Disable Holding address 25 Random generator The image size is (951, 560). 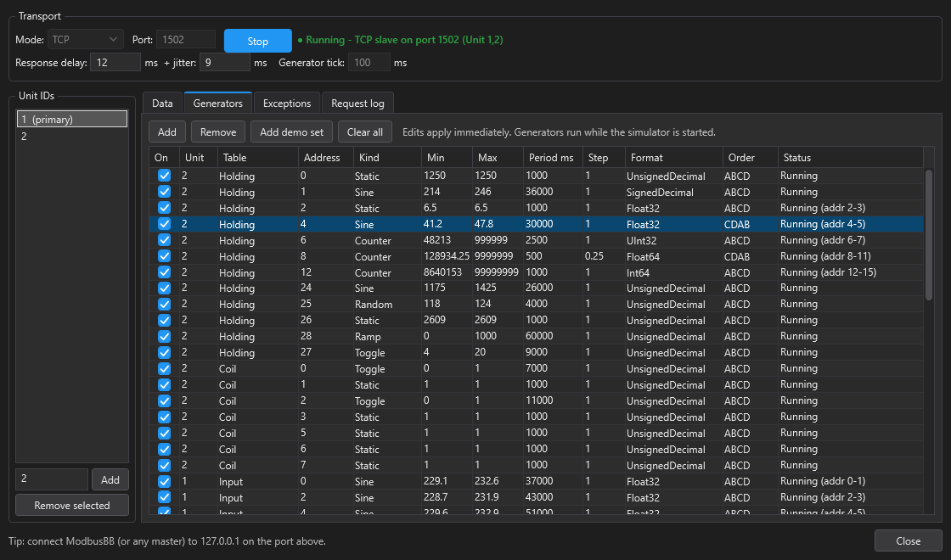pos(165,305)
